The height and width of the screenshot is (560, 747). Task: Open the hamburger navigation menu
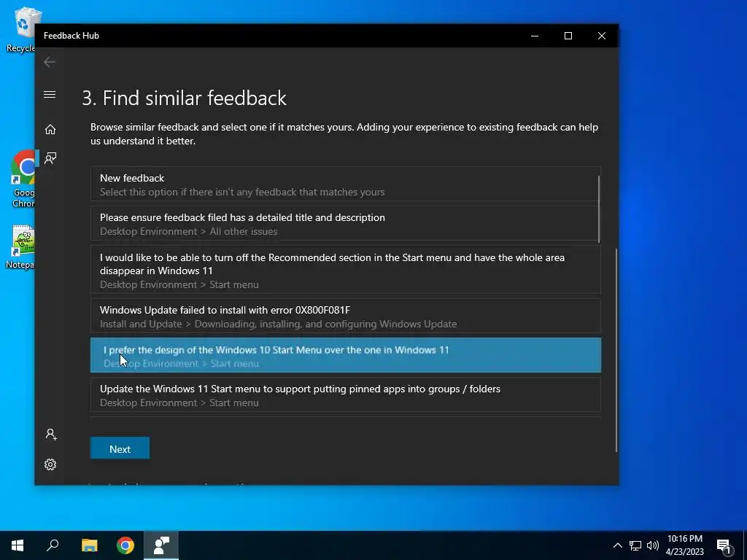tap(50, 94)
